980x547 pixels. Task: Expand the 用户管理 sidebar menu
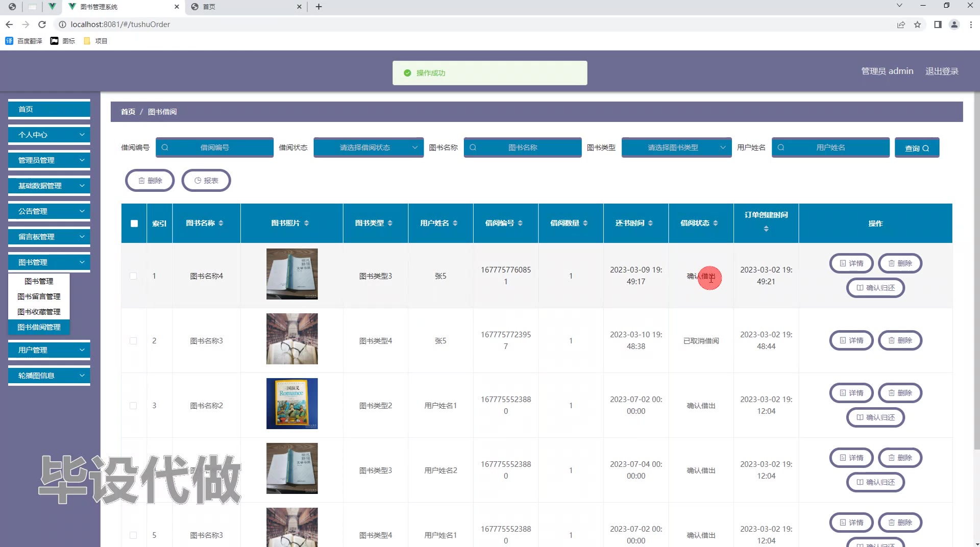click(49, 350)
